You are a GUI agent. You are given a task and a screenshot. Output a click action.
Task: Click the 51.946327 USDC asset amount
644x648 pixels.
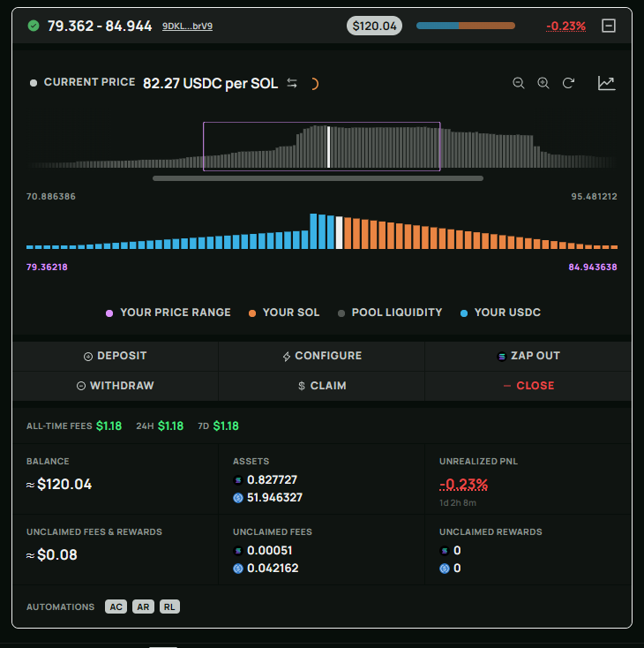274,498
